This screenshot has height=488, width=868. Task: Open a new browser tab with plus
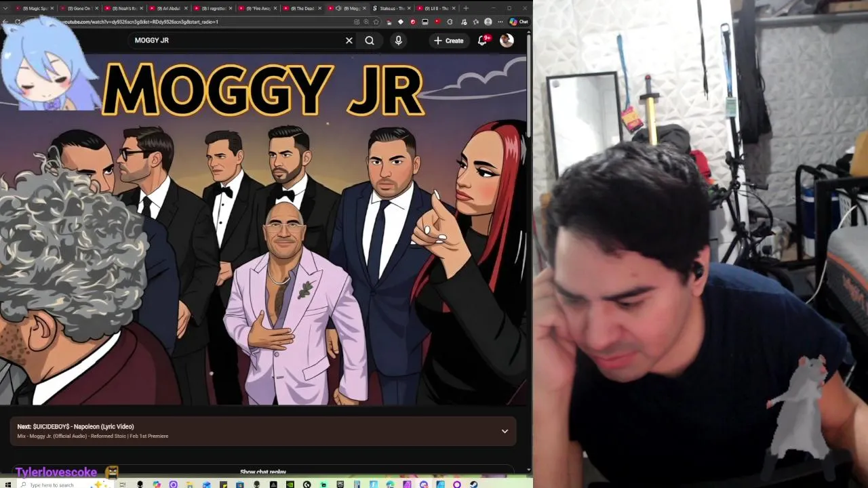[466, 8]
